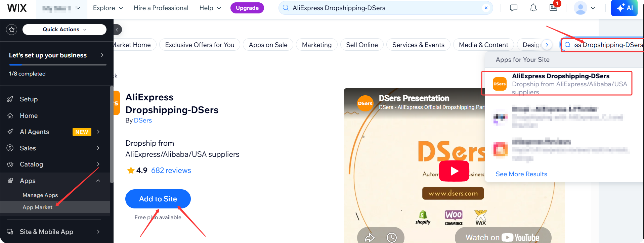644x243 pixels.
Task: Select Services & Events category tab
Action: [x=418, y=45]
